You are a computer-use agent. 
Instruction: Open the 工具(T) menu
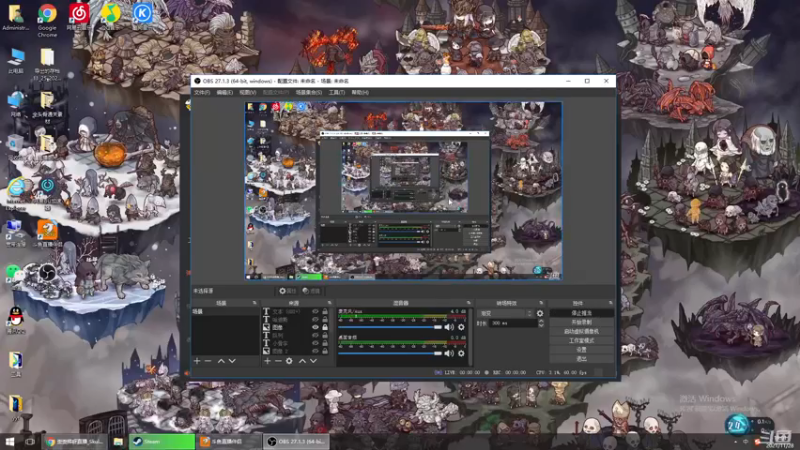point(336,92)
